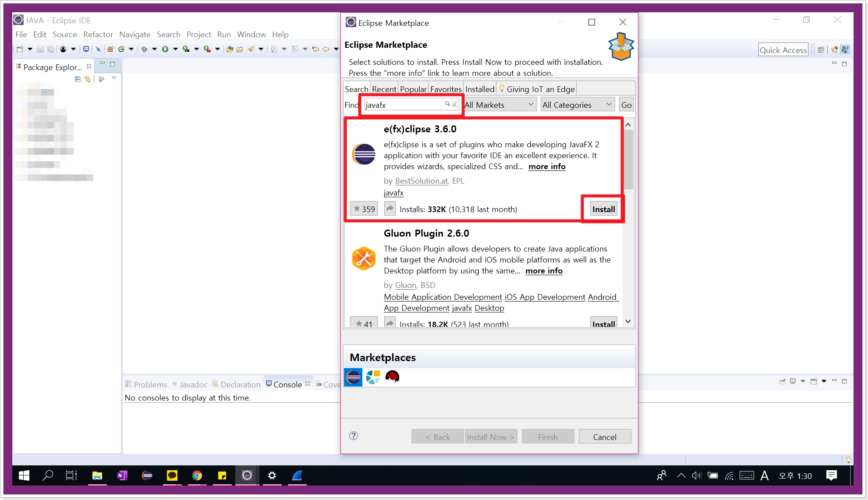Click the Run External Tools icon
This screenshot has width=868, height=500.
(x=207, y=49)
